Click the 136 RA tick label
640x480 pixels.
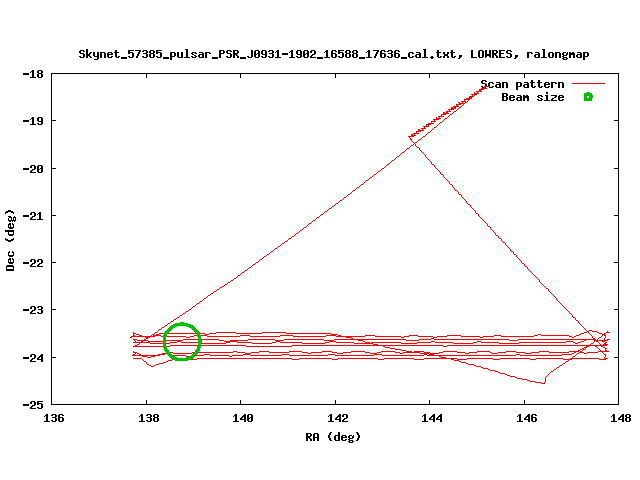[53, 418]
